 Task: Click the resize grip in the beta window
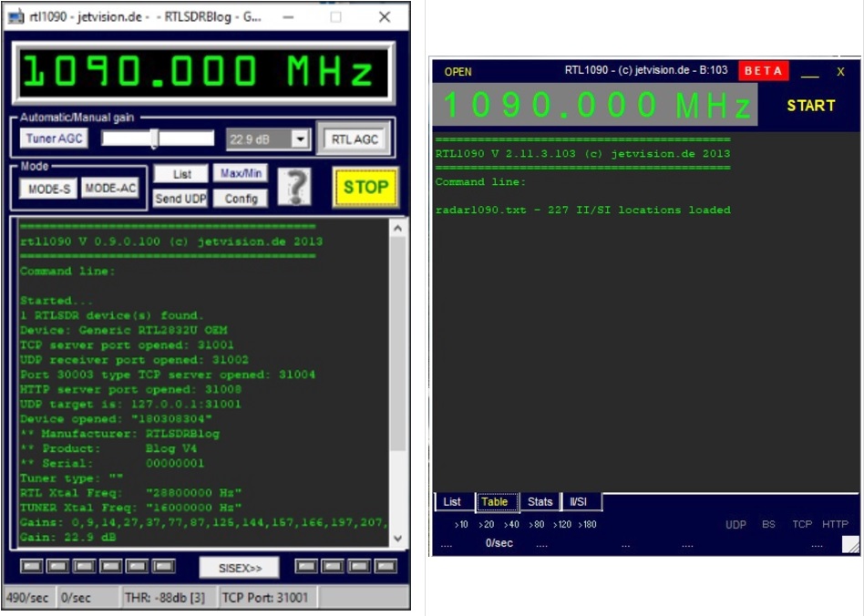tap(849, 545)
